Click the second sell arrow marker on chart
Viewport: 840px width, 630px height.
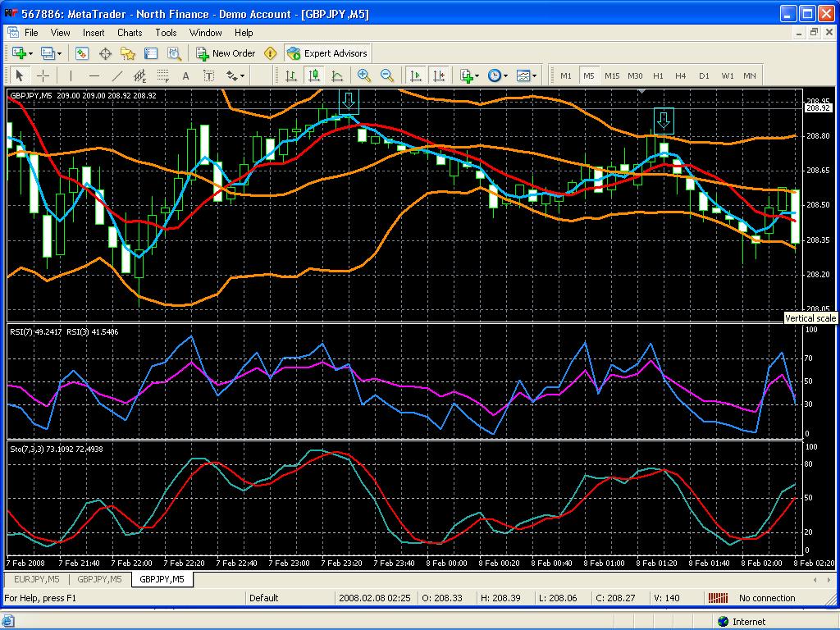click(664, 120)
